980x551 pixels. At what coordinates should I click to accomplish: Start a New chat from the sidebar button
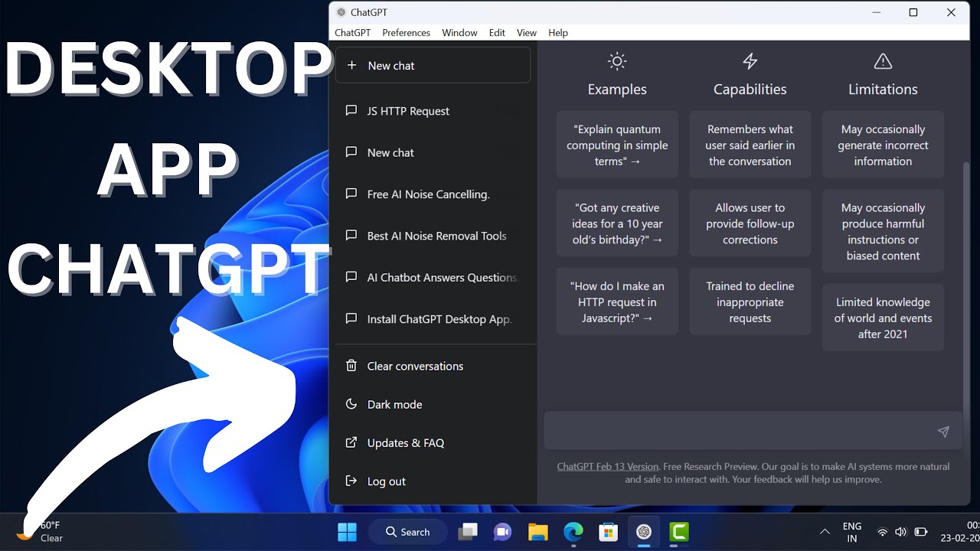tap(433, 65)
